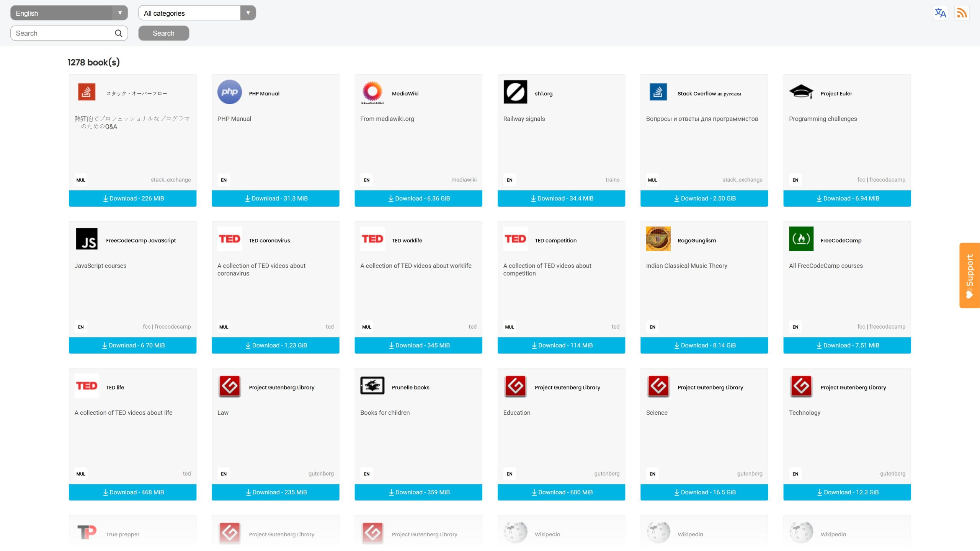Click the TED life logo
The image size is (980, 551).
[x=87, y=386]
